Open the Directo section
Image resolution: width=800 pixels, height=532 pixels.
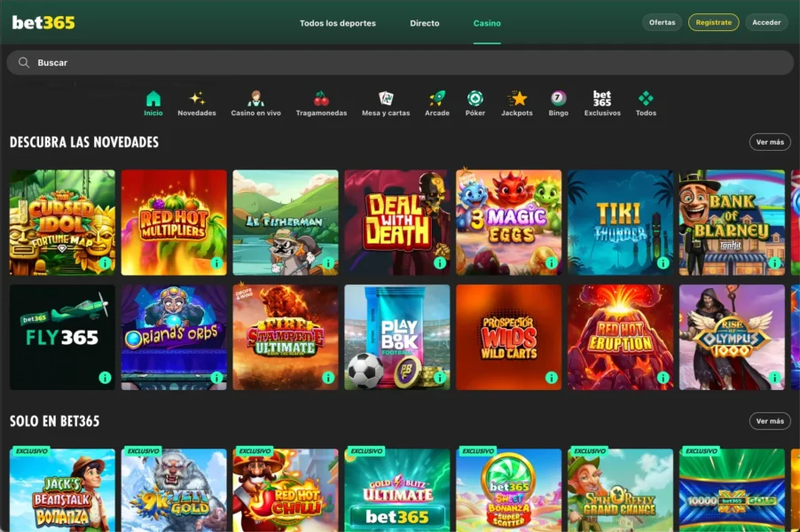point(424,23)
